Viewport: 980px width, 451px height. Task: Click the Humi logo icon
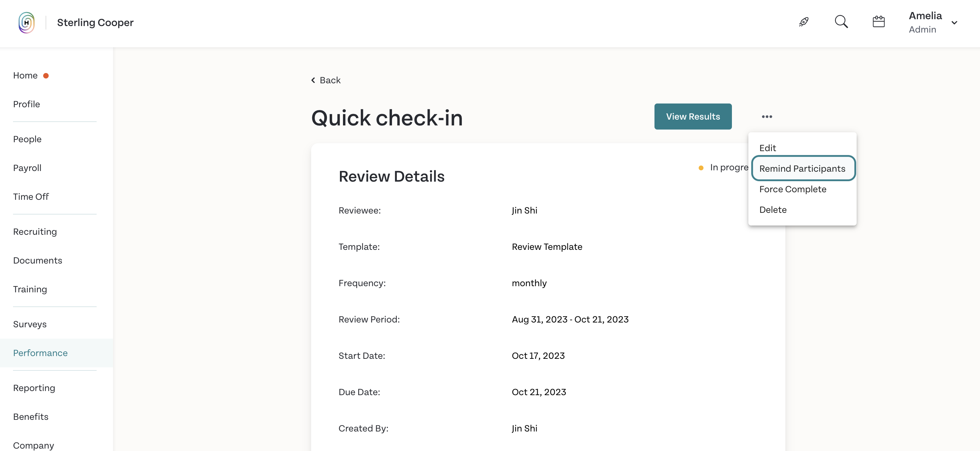click(26, 23)
